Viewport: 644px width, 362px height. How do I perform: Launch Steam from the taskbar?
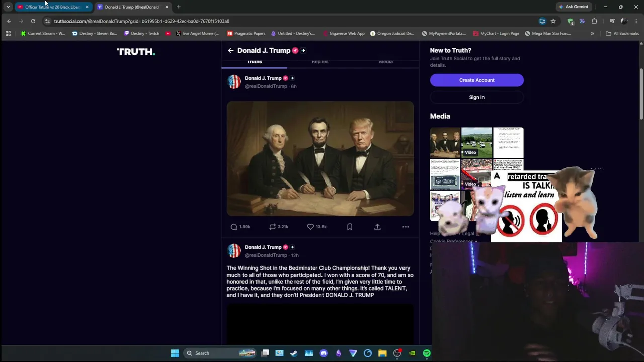coord(294,353)
